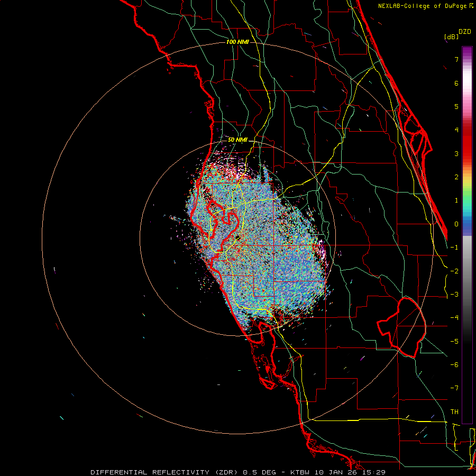Click the TH threshold label on the scale
The height and width of the screenshot is (476, 476).
454,412
